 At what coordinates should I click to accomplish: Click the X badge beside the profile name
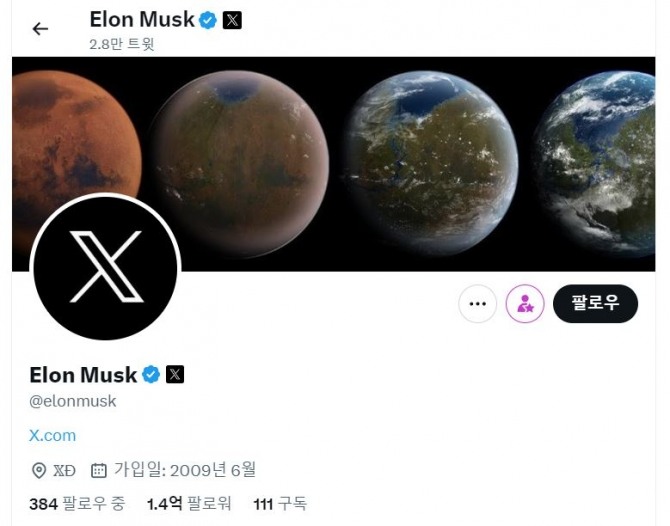[175, 375]
